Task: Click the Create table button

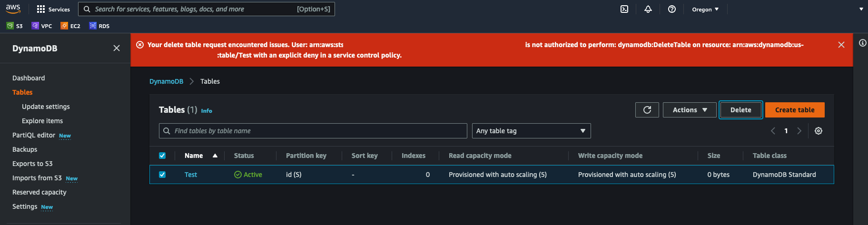Action: coord(795,110)
